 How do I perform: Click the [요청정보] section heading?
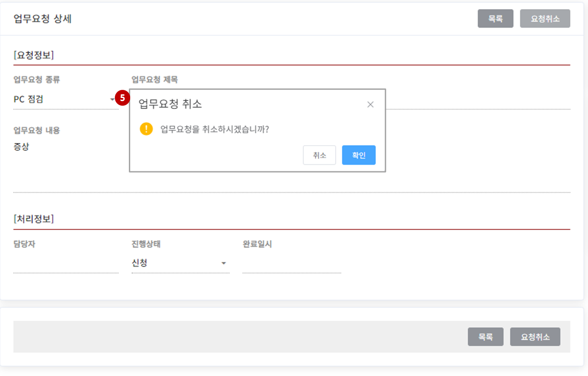tap(34, 55)
